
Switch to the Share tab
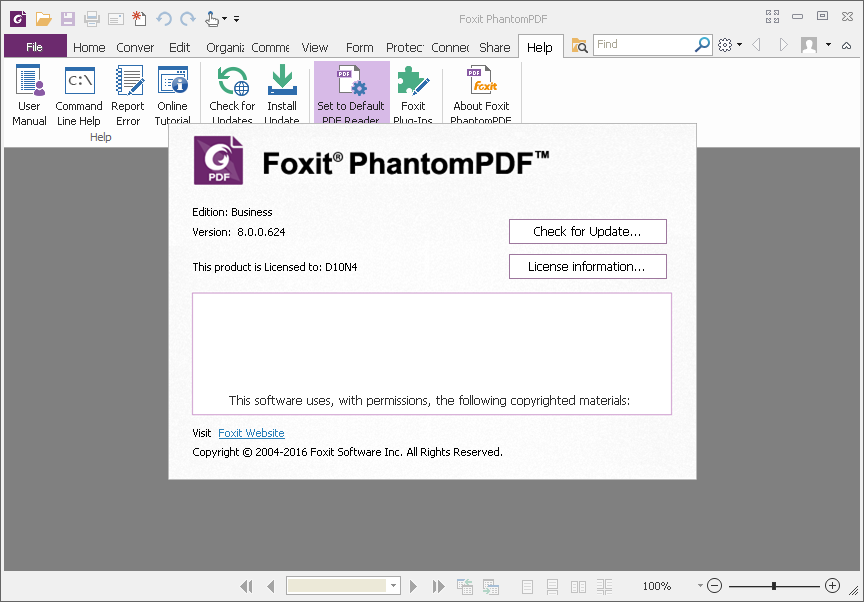(x=494, y=47)
